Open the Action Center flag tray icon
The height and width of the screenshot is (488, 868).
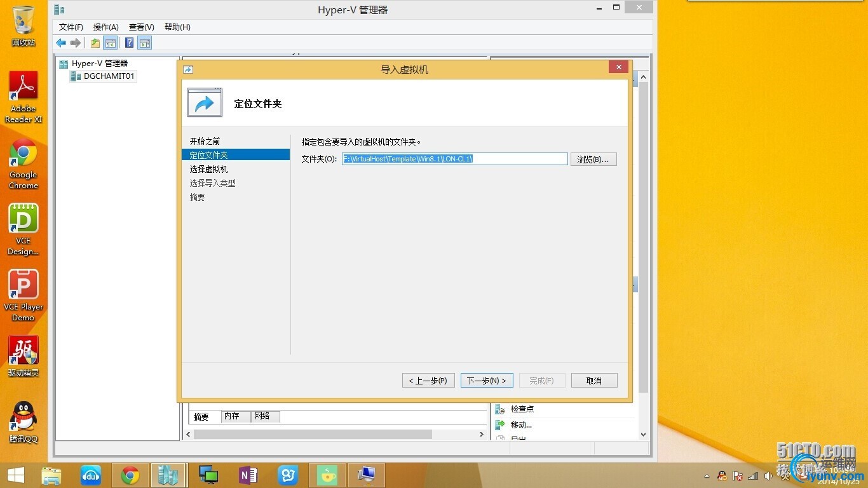pyautogui.click(x=738, y=475)
